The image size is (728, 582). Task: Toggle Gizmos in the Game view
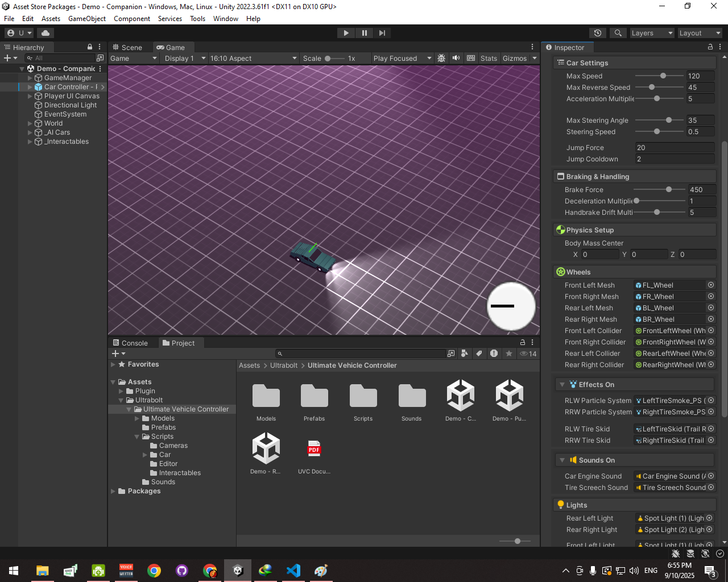coord(515,58)
